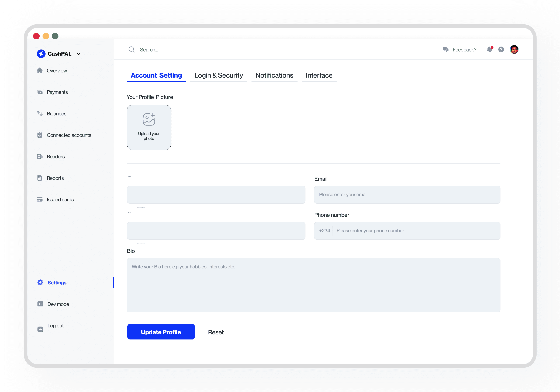
Task: Select the Readers icon
Action: click(x=40, y=156)
